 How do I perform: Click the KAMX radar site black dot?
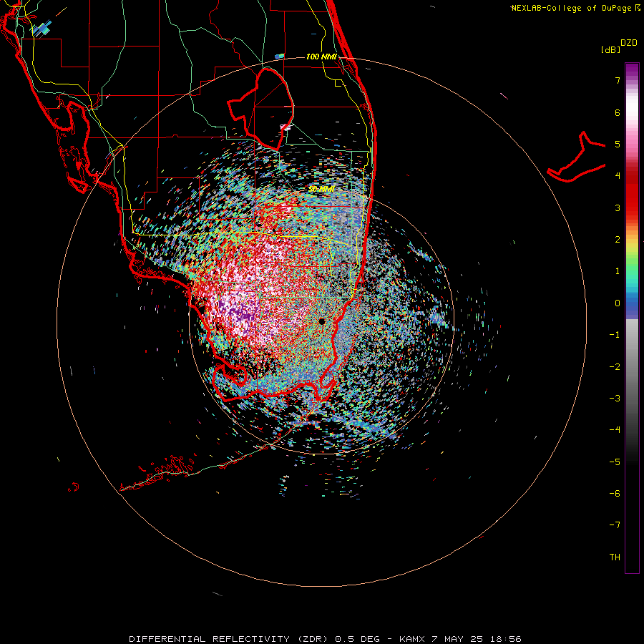[322, 321]
